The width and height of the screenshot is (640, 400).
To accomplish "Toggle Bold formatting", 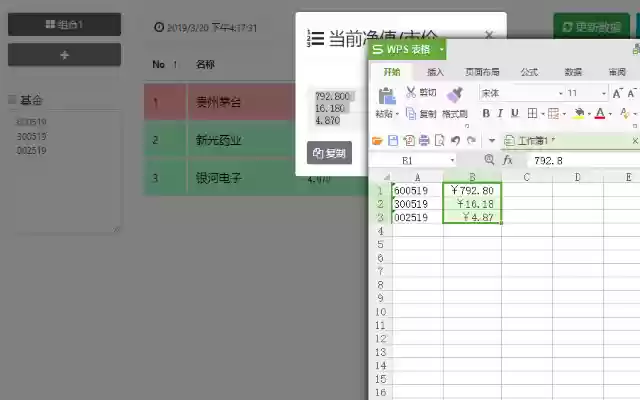I will [x=486, y=113].
